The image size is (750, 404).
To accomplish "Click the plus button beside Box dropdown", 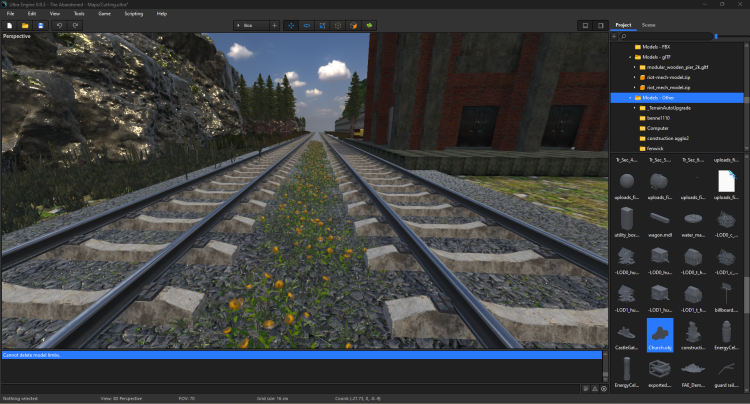I will [275, 25].
